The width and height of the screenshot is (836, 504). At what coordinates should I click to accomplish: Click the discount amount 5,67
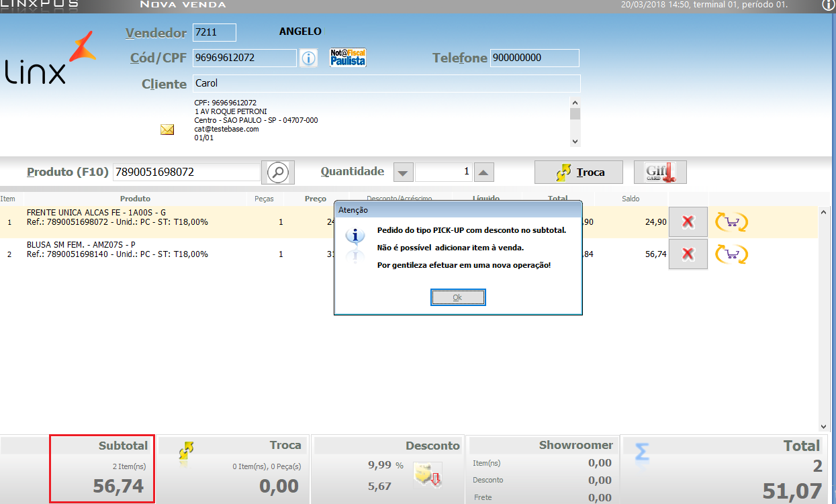(x=379, y=485)
